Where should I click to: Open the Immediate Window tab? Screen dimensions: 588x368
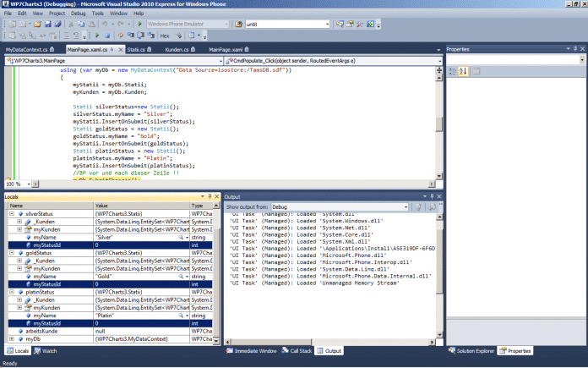coord(251,351)
